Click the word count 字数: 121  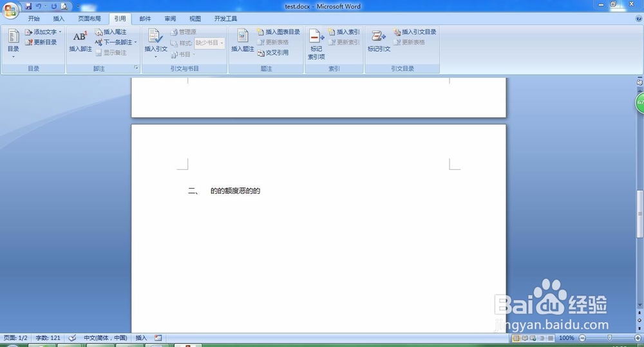coord(48,338)
